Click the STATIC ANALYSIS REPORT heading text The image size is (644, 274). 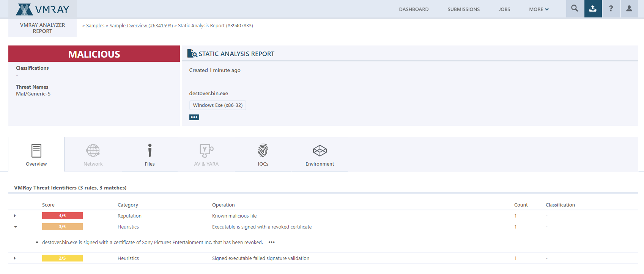click(x=236, y=54)
